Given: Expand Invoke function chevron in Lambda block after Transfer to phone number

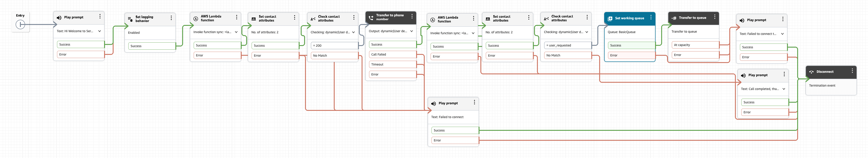Looking at the screenshot, I should click(x=473, y=33).
